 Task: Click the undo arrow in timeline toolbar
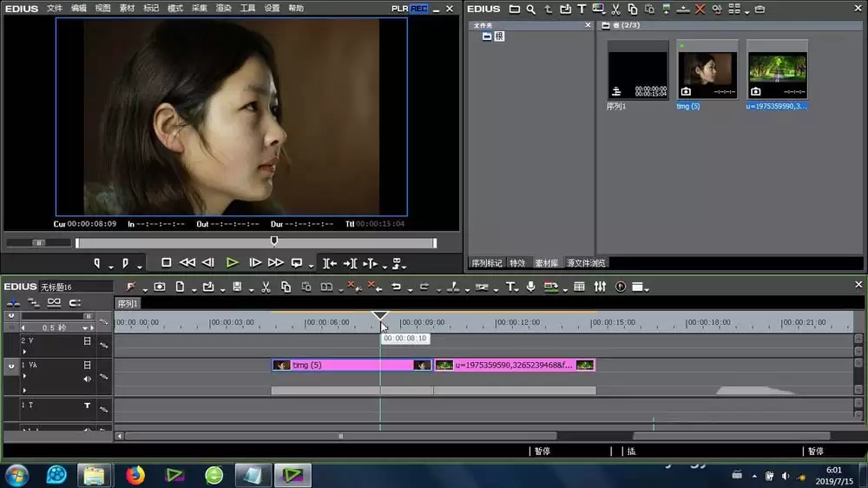(397, 287)
